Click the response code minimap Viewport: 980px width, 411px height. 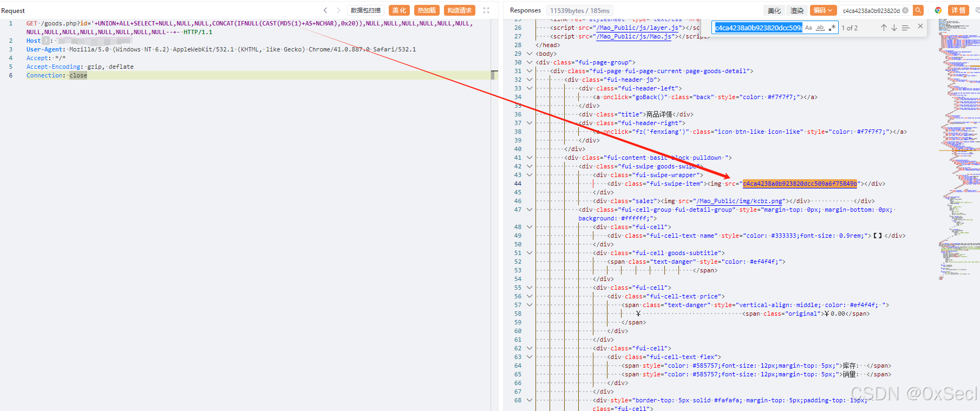(959, 149)
